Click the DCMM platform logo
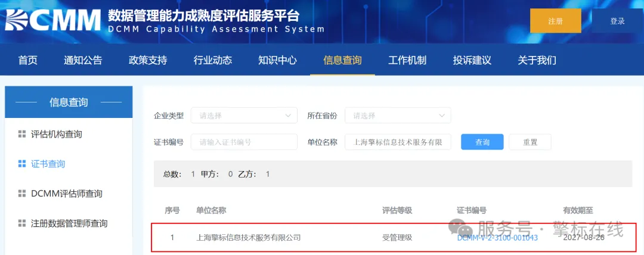 tap(52, 20)
